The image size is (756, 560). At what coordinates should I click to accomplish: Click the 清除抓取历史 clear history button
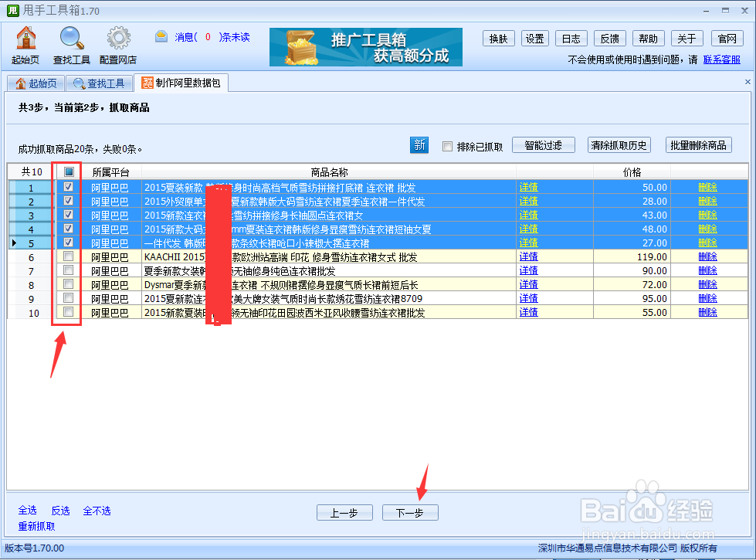pos(620,144)
